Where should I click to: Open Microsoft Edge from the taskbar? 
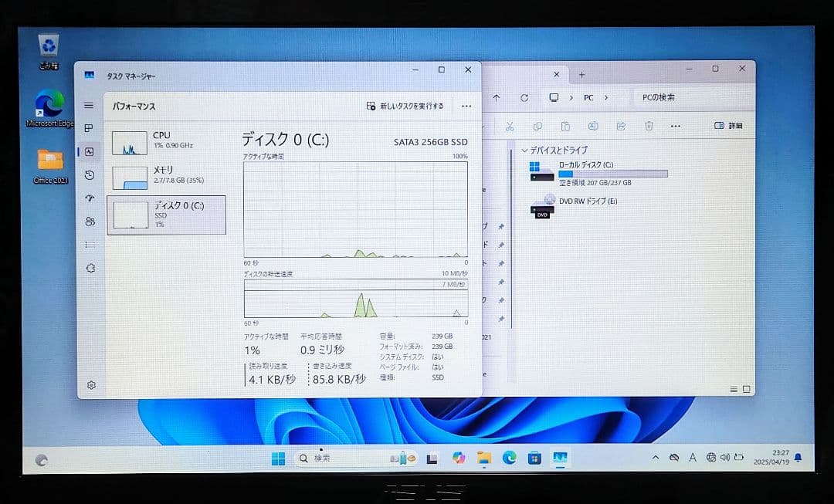tap(510, 458)
